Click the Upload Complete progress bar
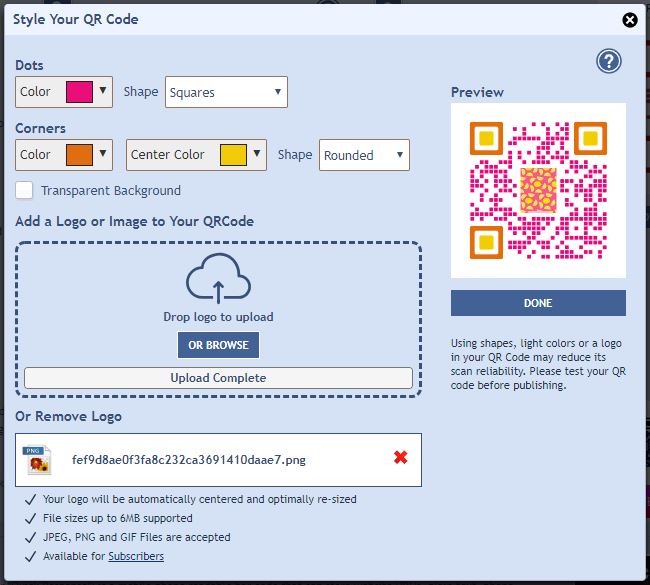Viewport: 650px width, 585px height. tap(218, 378)
